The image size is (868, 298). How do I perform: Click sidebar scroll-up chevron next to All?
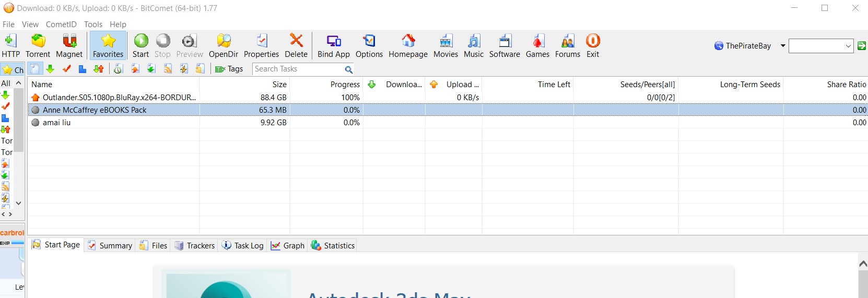tap(19, 83)
